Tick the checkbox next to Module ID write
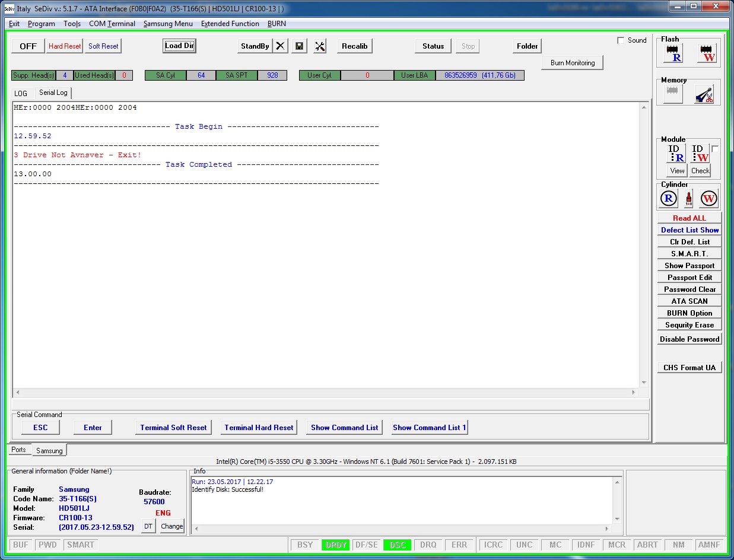734x560 pixels. click(715, 149)
